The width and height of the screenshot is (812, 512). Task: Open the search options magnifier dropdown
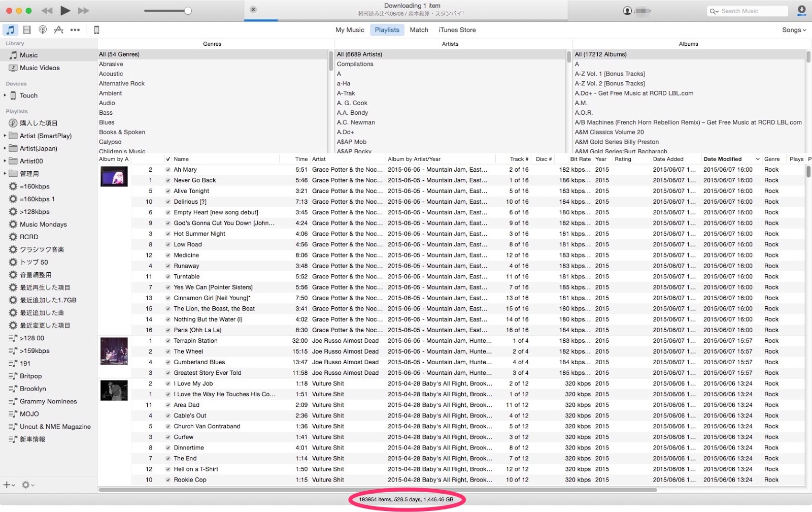coord(714,11)
